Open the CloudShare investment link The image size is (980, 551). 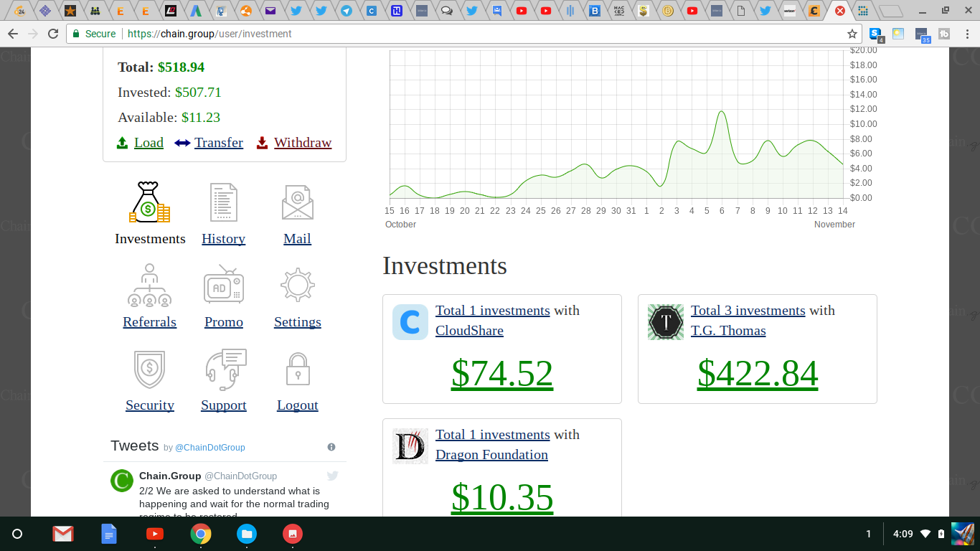[469, 331]
